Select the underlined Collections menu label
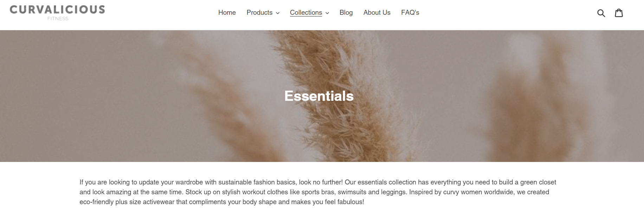This screenshot has width=644, height=222. coord(306,13)
